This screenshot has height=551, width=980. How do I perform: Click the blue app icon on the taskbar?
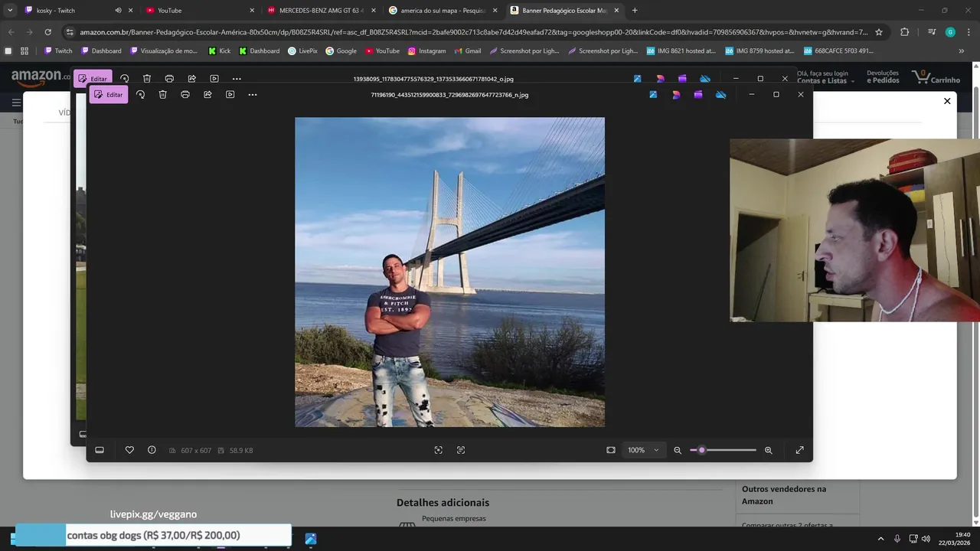(x=311, y=539)
